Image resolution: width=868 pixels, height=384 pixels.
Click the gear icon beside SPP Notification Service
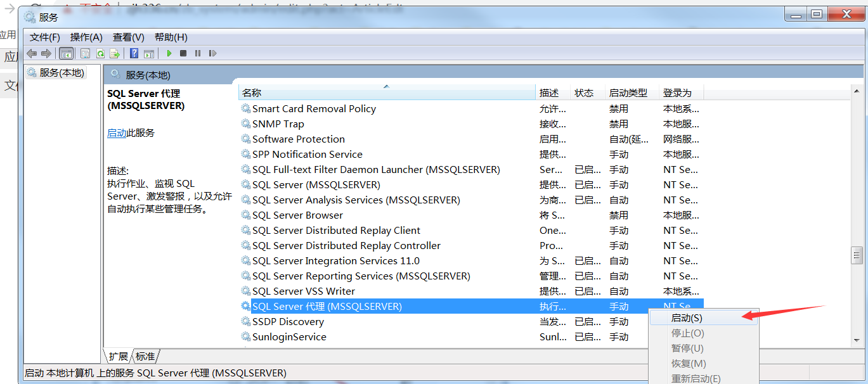[x=246, y=155]
